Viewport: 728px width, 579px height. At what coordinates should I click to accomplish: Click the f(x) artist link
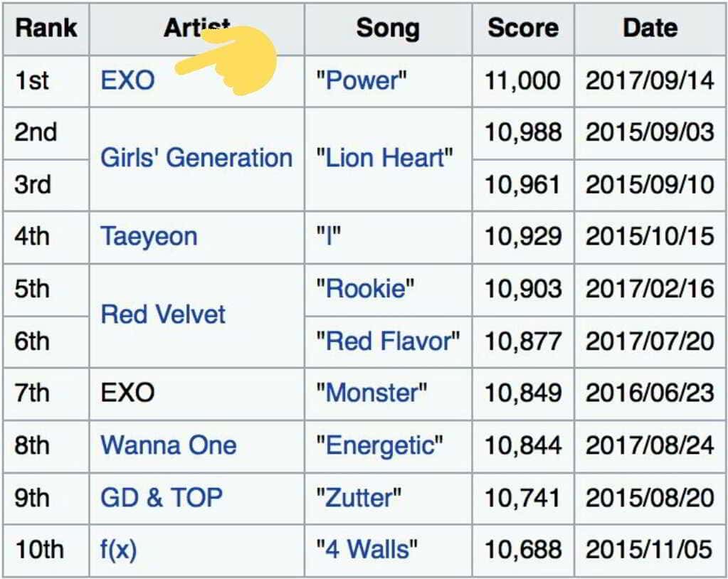118,549
